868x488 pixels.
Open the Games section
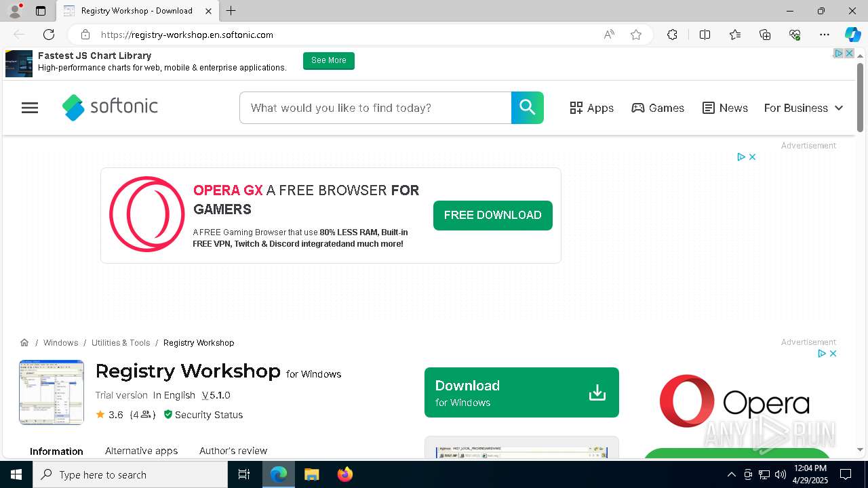(x=658, y=108)
